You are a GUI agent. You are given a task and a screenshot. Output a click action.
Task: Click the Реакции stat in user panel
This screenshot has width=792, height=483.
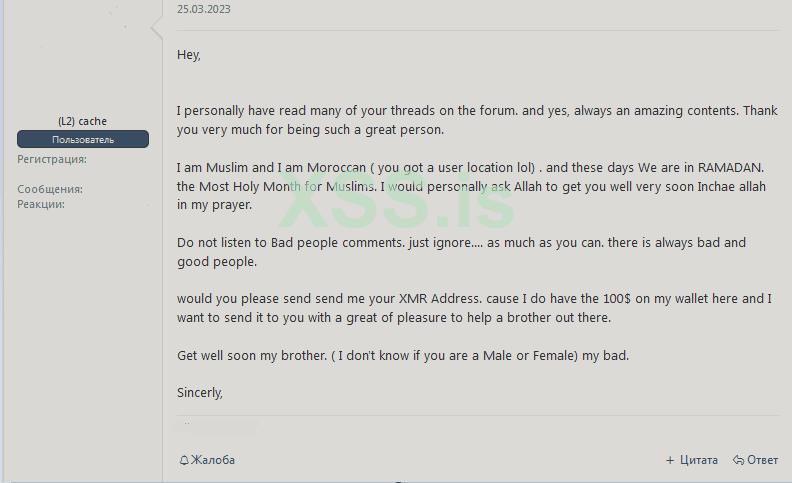click(x=41, y=204)
